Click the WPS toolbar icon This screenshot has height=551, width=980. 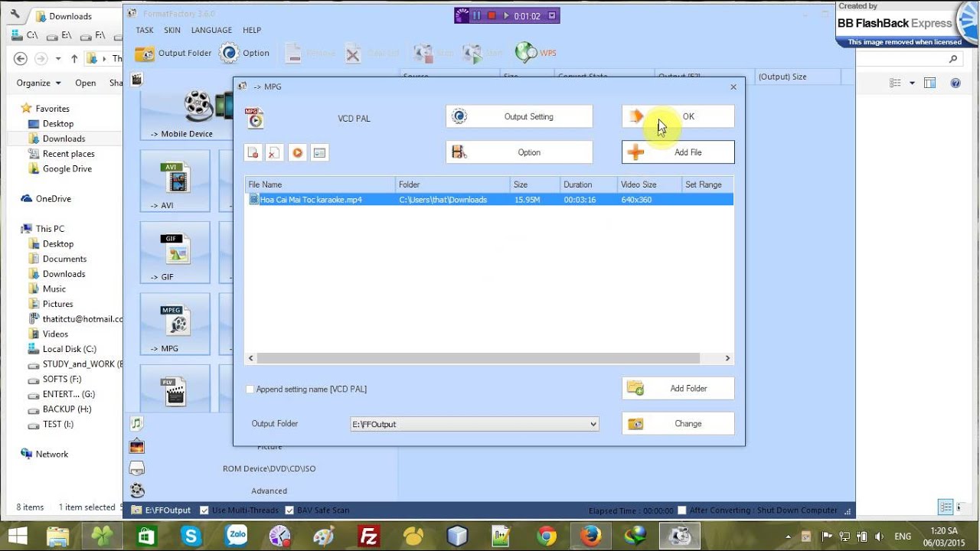(x=526, y=53)
